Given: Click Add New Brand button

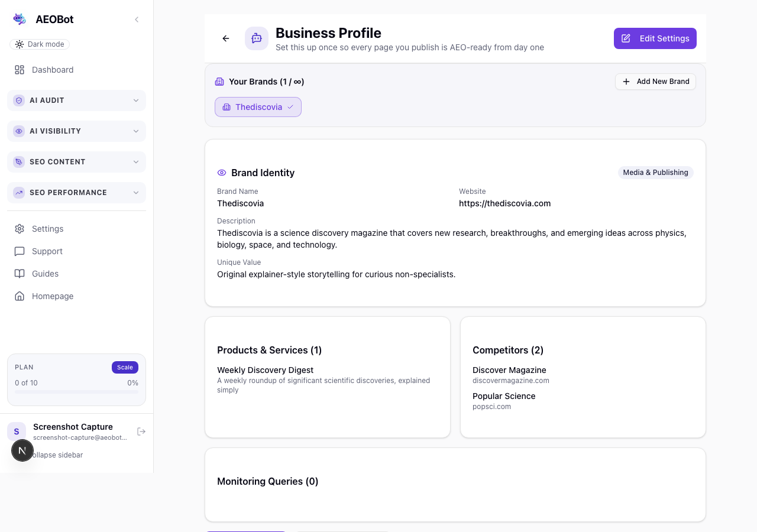Looking at the screenshot, I should point(656,82).
